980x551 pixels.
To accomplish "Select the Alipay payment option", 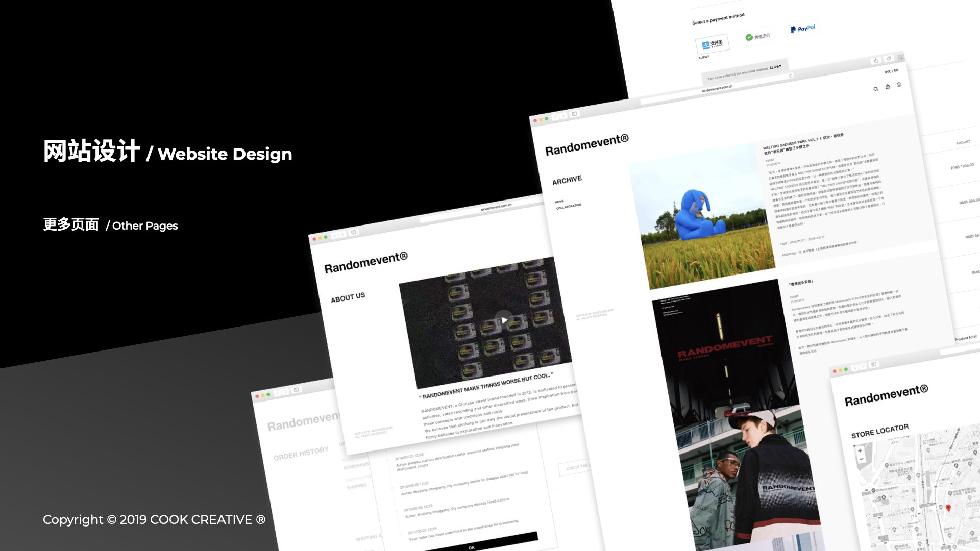I will click(x=713, y=44).
